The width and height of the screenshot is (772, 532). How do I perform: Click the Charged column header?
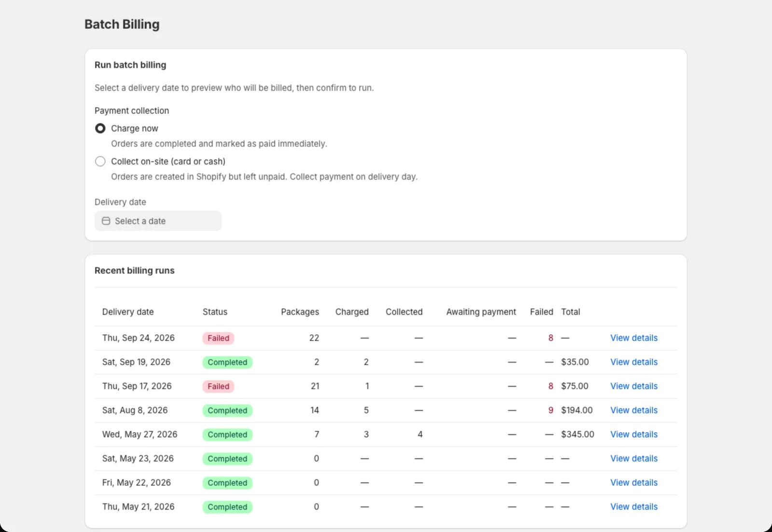352,312
